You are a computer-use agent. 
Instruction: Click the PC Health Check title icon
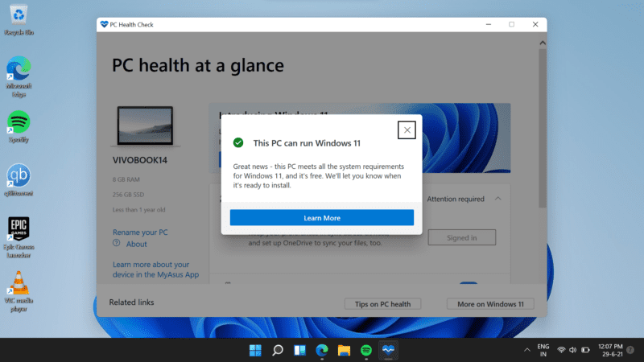point(104,25)
